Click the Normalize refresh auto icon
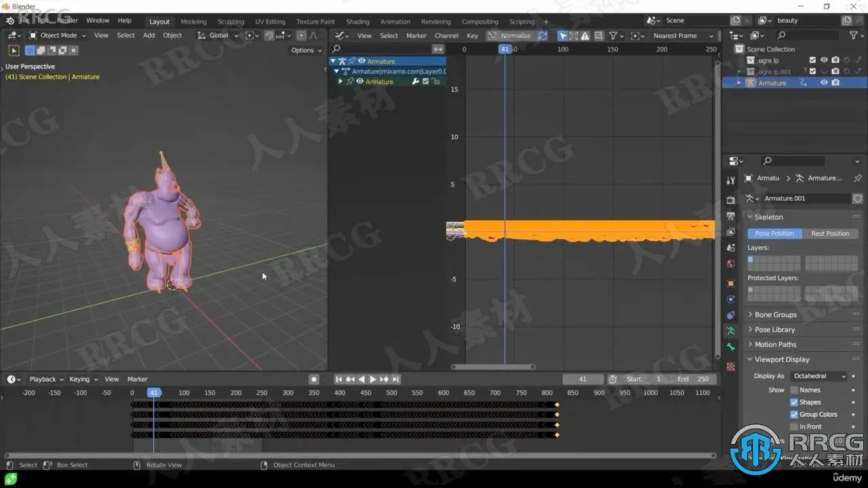 pyautogui.click(x=542, y=36)
